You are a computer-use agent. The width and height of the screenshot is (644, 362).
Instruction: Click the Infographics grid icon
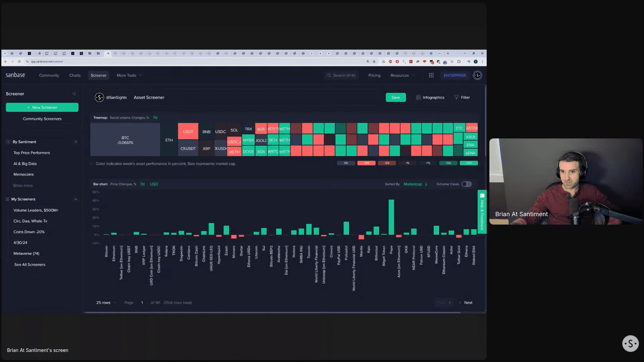pos(418,98)
